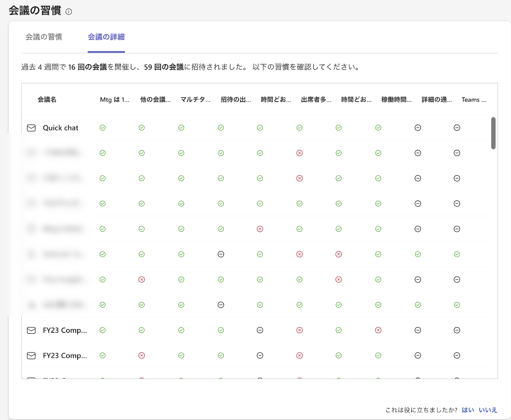511x420 pixels.
Task: Click the 時間どお... header next to 稼働時間...
Action: click(356, 100)
